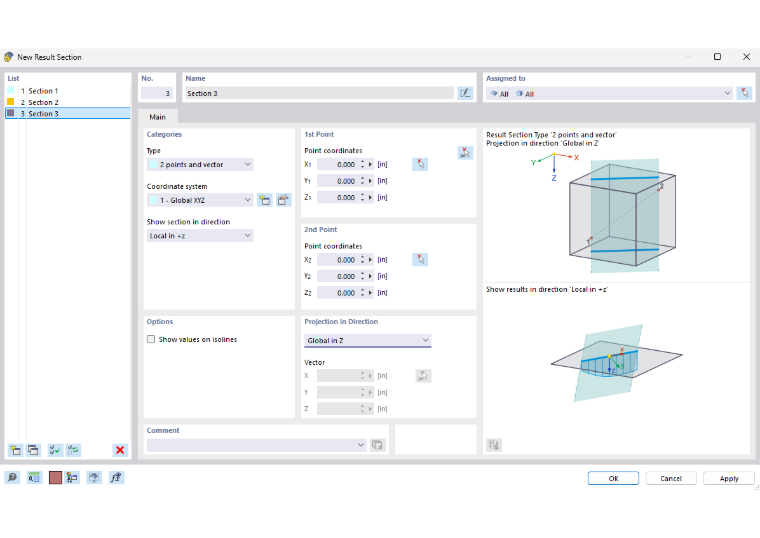The width and height of the screenshot is (760, 538).
Task: Click the Y1 coordinate input field
Action: coord(338,181)
